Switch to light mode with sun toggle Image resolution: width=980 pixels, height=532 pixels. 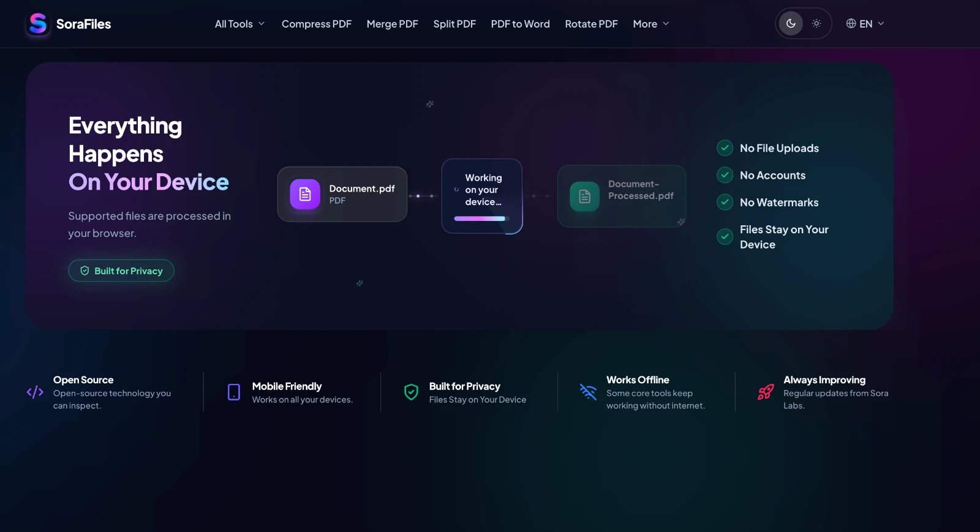pyautogui.click(x=816, y=23)
